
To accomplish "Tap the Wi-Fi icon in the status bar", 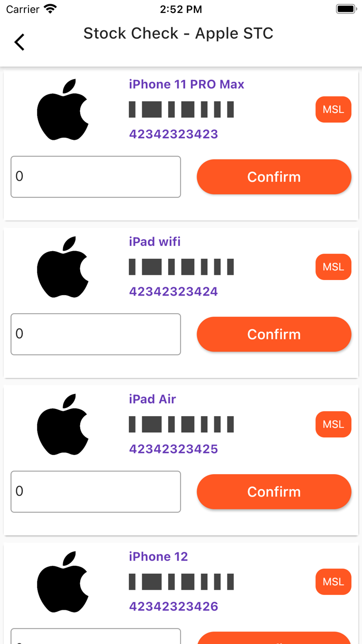I will (50, 8).
